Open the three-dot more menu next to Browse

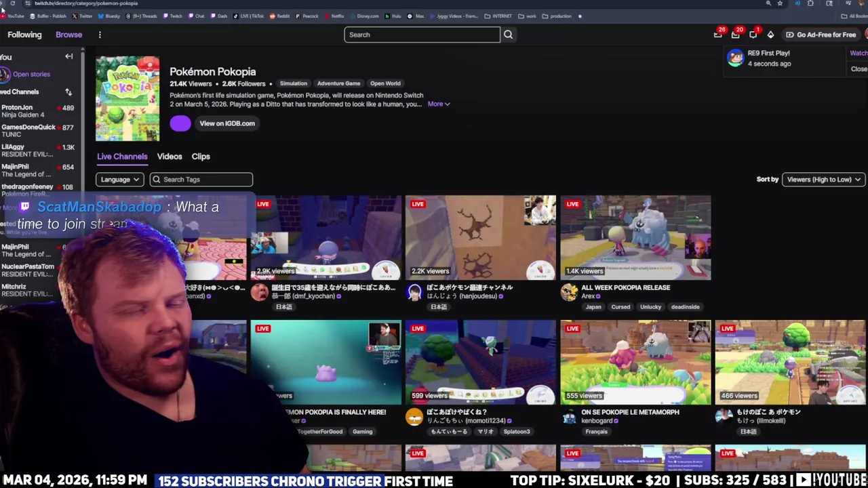pos(100,35)
